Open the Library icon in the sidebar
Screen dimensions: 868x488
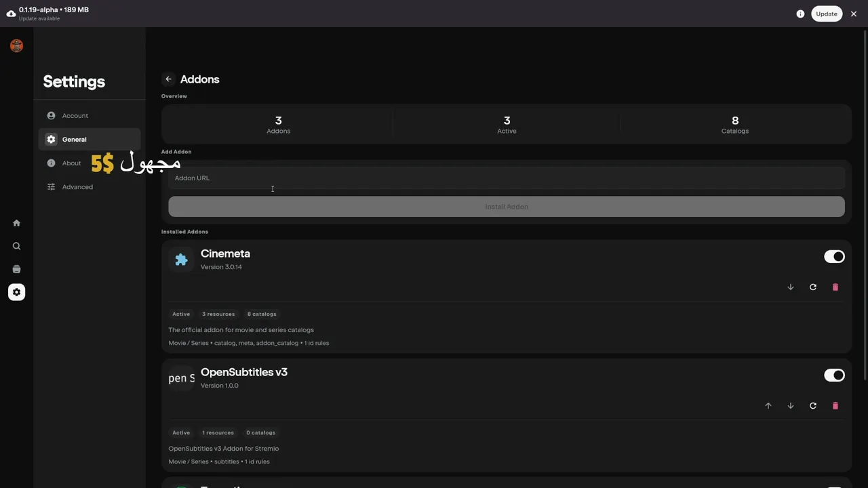(16, 269)
